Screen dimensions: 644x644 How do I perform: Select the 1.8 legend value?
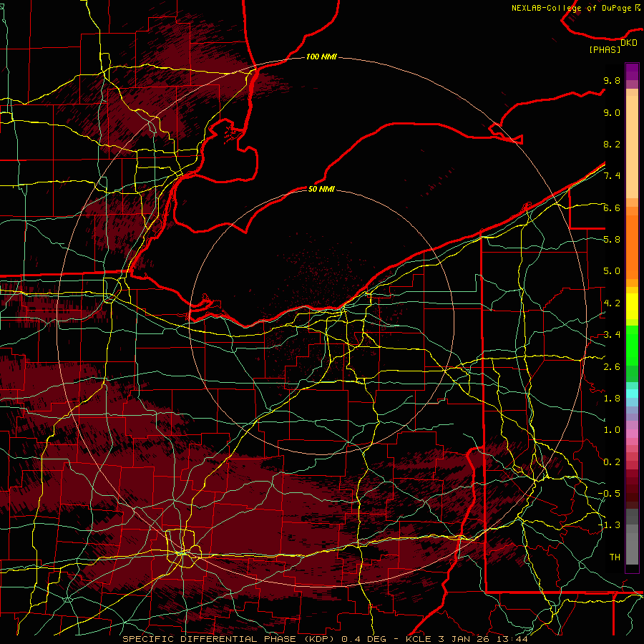click(612, 399)
